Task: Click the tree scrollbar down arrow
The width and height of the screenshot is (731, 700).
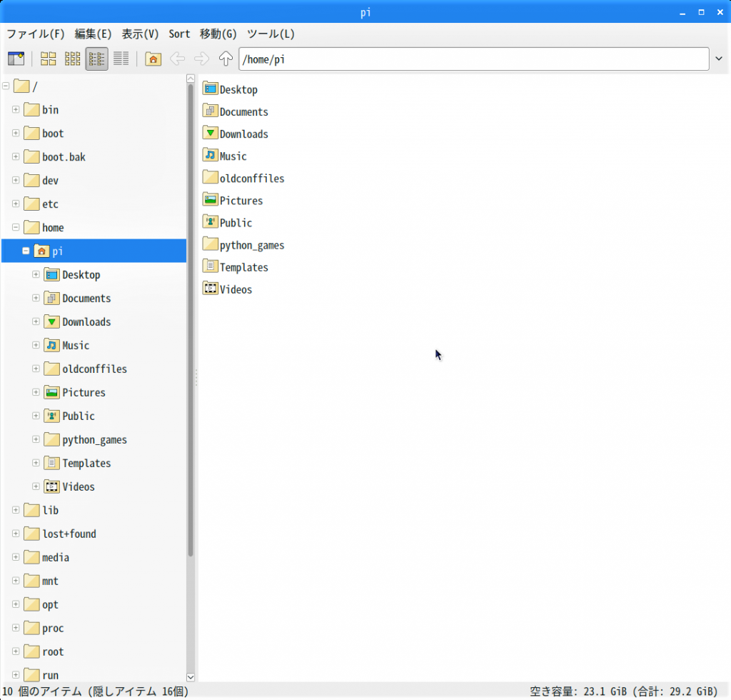Action: point(190,676)
